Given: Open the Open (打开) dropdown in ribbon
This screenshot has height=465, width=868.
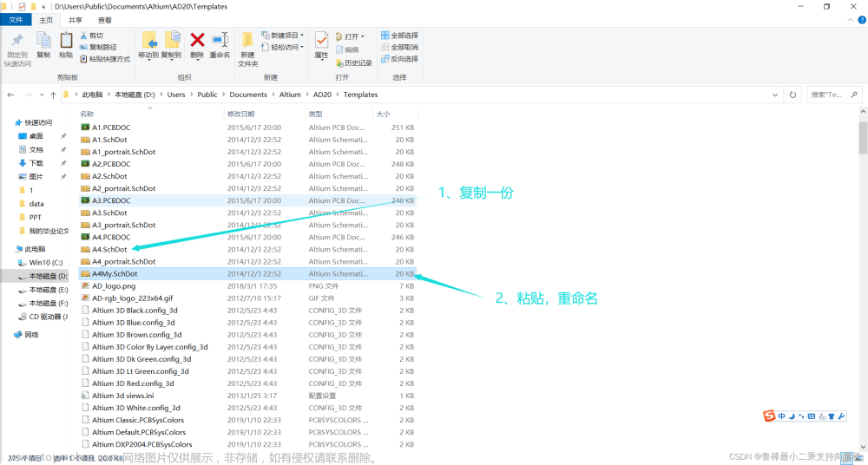Looking at the screenshot, I should (x=350, y=36).
